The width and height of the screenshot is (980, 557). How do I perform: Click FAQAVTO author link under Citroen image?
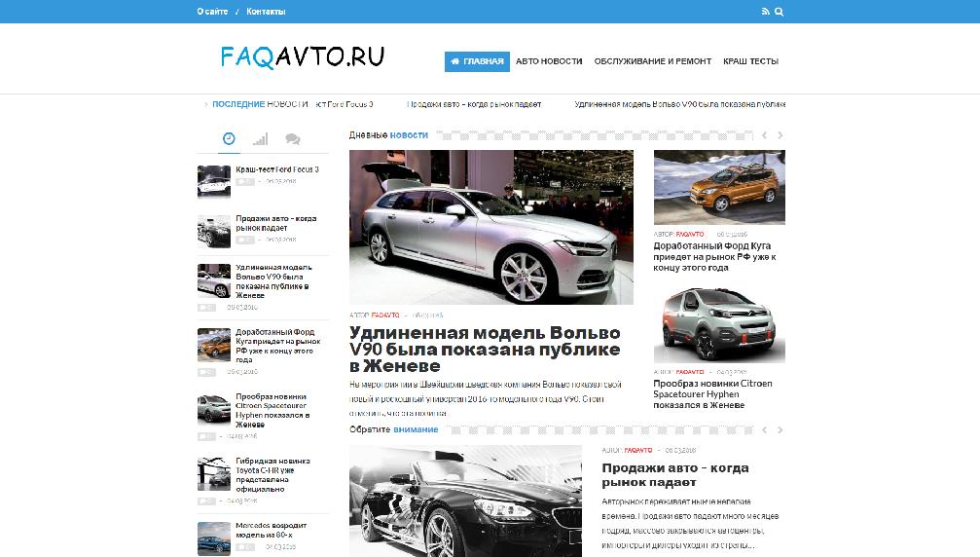(x=689, y=371)
